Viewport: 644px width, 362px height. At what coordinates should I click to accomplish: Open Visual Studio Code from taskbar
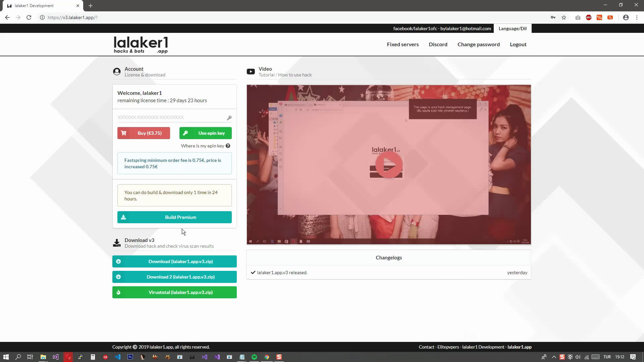tap(118, 357)
